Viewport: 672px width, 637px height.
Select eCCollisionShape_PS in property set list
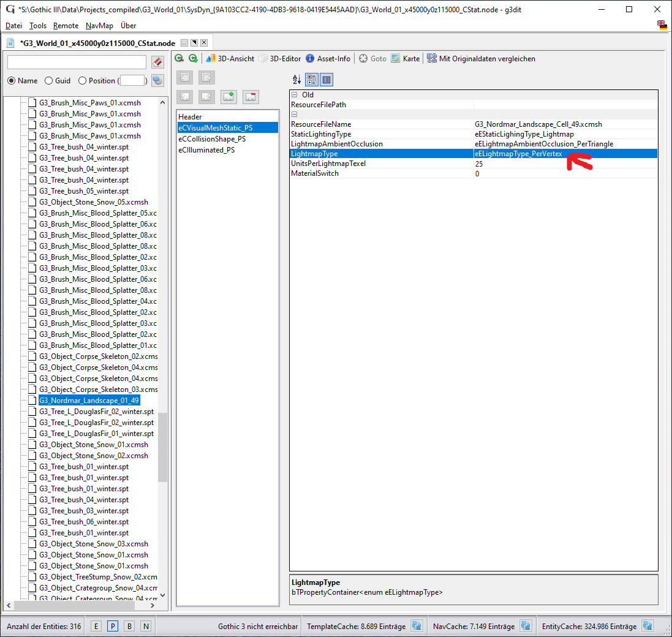pyautogui.click(x=212, y=139)
